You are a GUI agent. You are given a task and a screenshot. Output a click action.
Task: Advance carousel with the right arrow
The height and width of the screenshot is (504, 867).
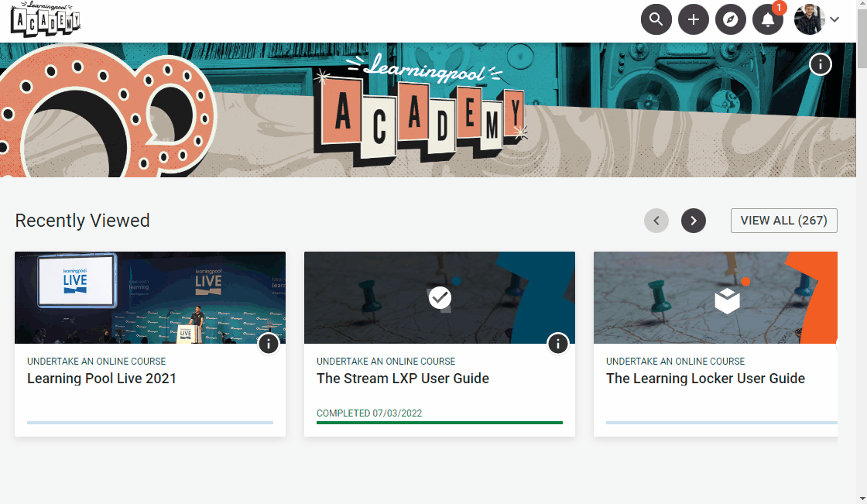click(x=693, y=220)
